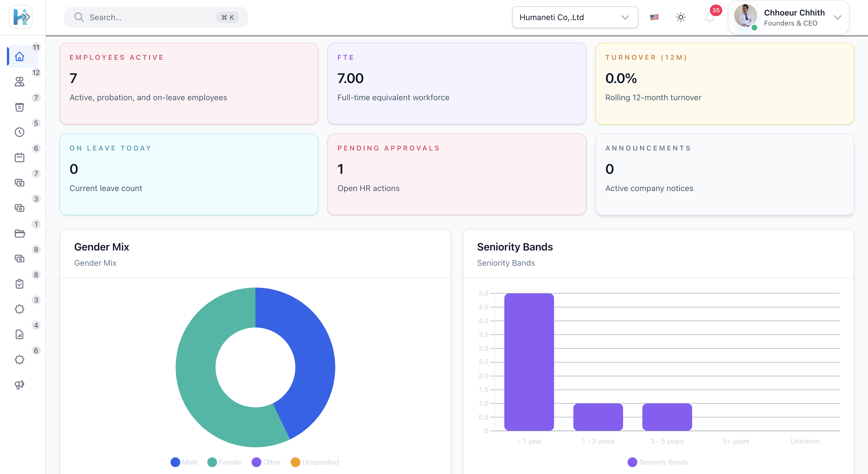Click 'Current leave count' text
868x474 pixels.
[106, 188]
